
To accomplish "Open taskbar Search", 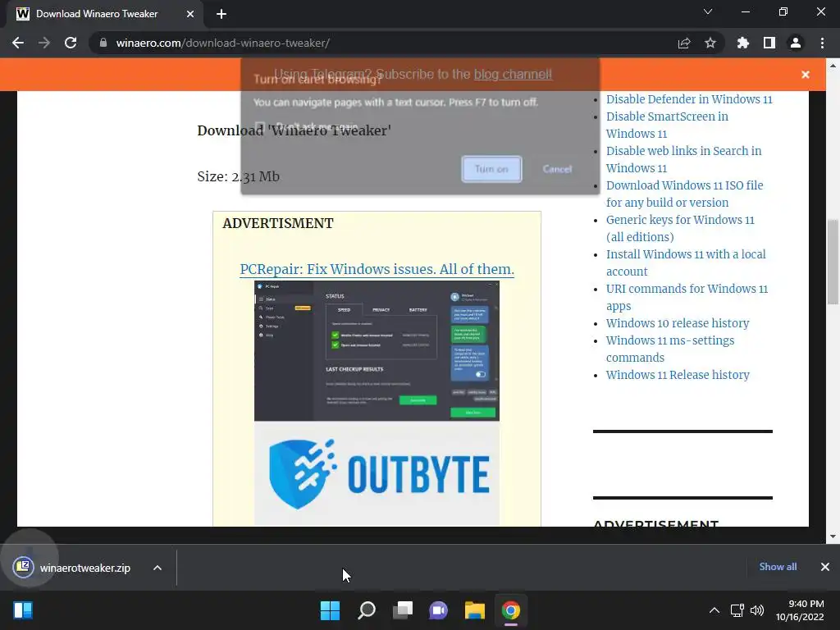I will (367, 610).
